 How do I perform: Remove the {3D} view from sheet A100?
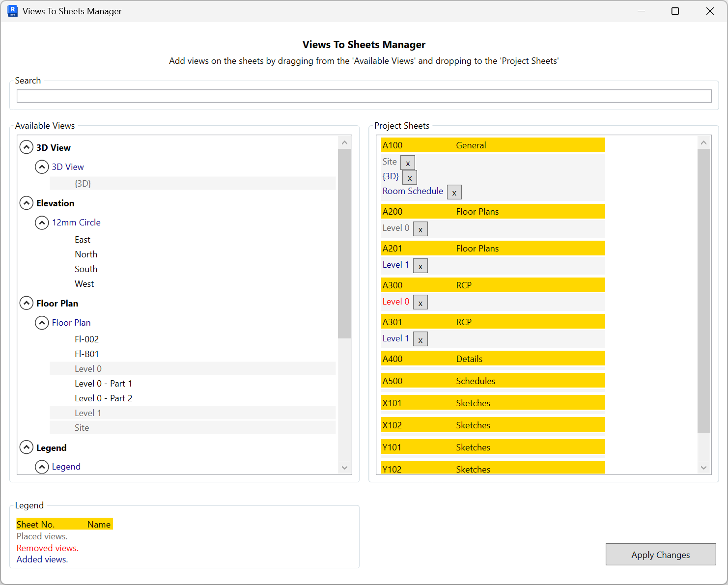409,177
